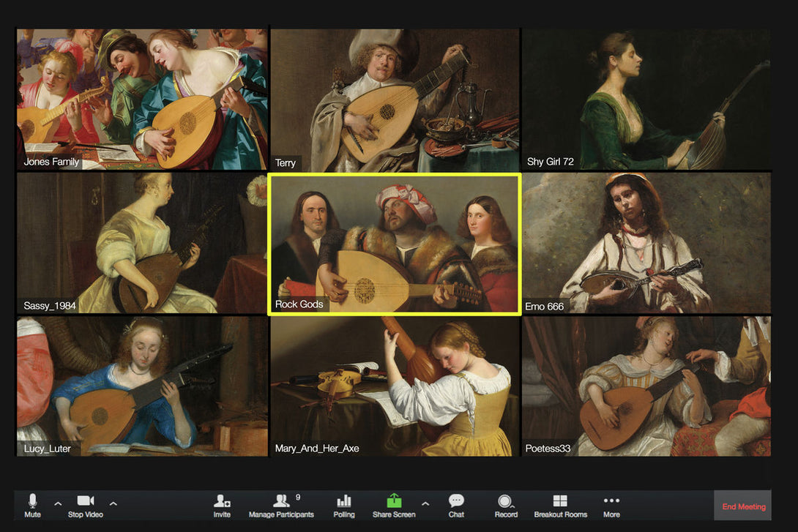Click the Poetess33 video tile

646,386
